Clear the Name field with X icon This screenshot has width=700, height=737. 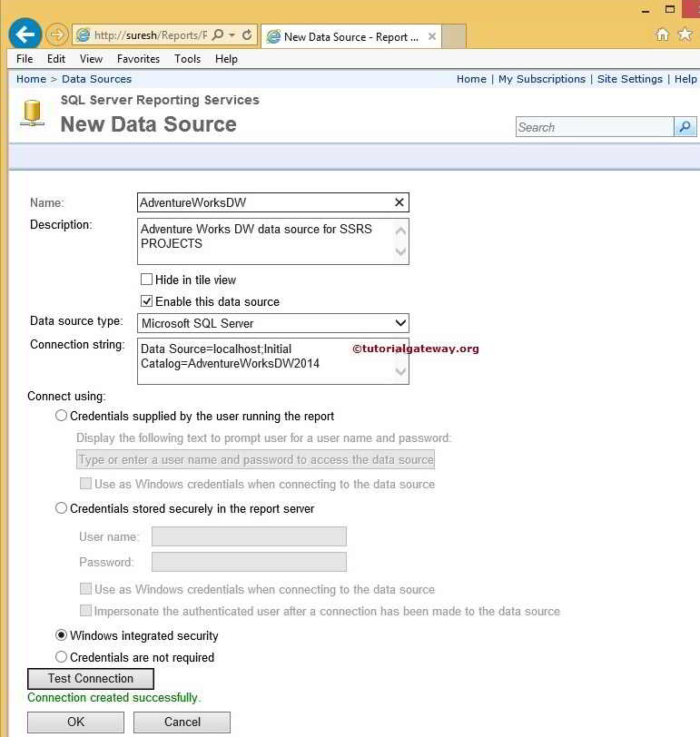(399, 202)
